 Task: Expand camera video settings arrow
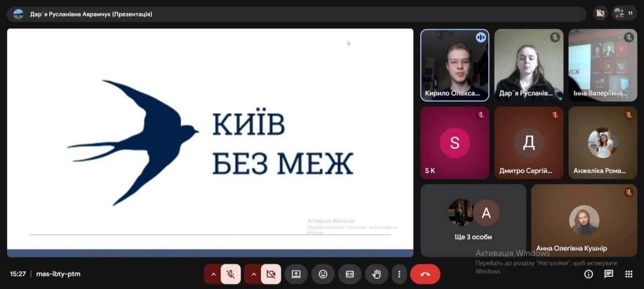pyautogui.click(x=253, y=274)
